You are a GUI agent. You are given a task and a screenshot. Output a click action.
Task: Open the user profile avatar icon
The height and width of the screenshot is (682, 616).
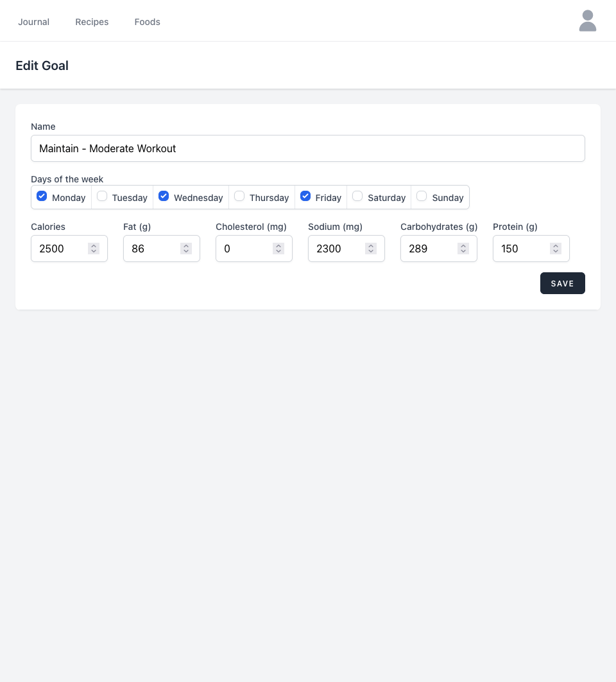pyautogui.click(x=587, y=21)
